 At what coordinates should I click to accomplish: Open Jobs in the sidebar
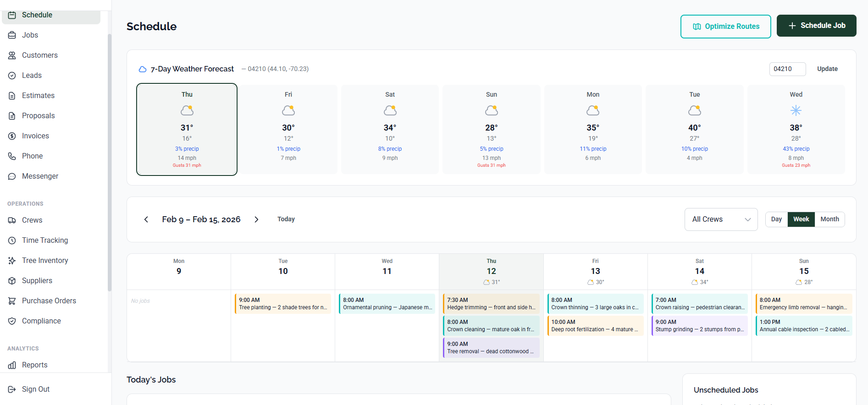[51, 35]
